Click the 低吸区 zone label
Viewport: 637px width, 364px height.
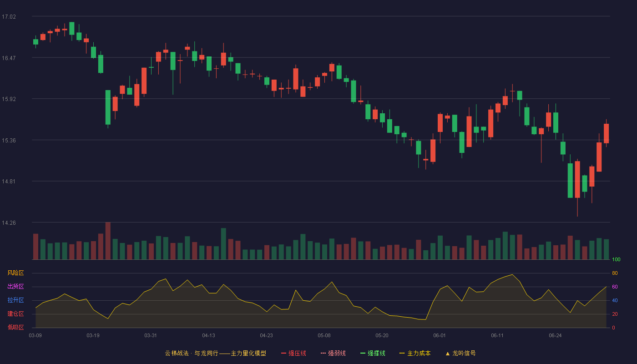click(15, 327)
